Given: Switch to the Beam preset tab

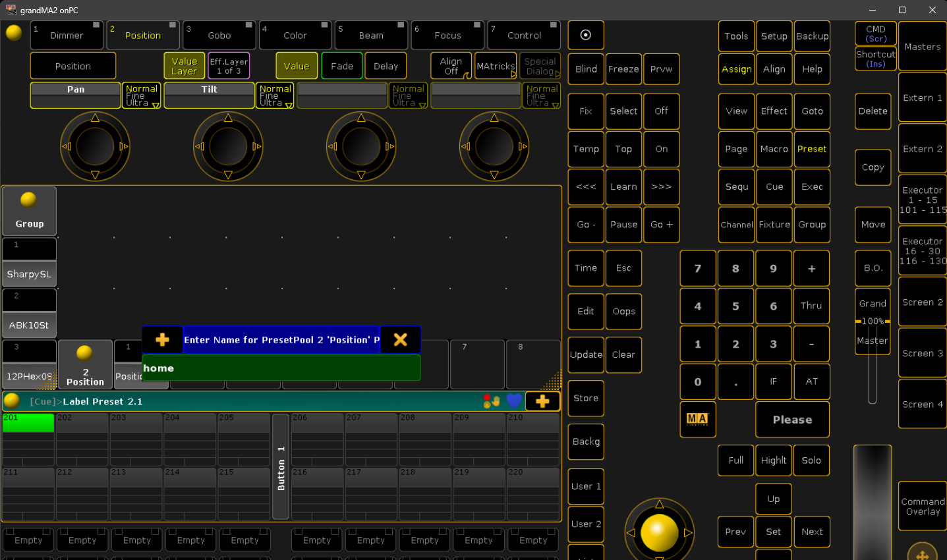Looking at the screenshot, I should point(371,35).
